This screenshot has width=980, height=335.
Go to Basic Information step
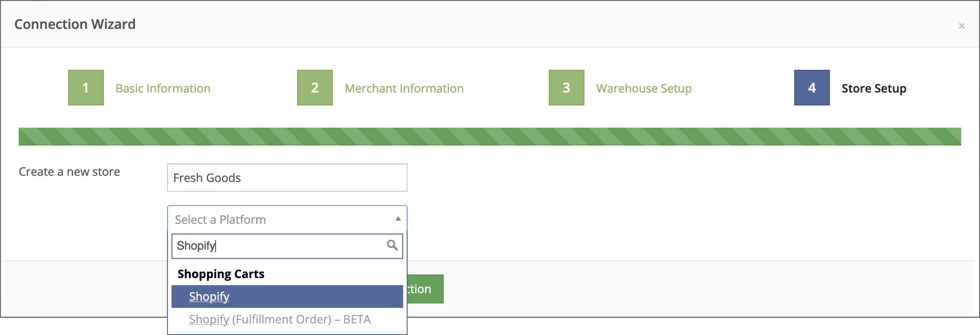[x=163, y=89]
